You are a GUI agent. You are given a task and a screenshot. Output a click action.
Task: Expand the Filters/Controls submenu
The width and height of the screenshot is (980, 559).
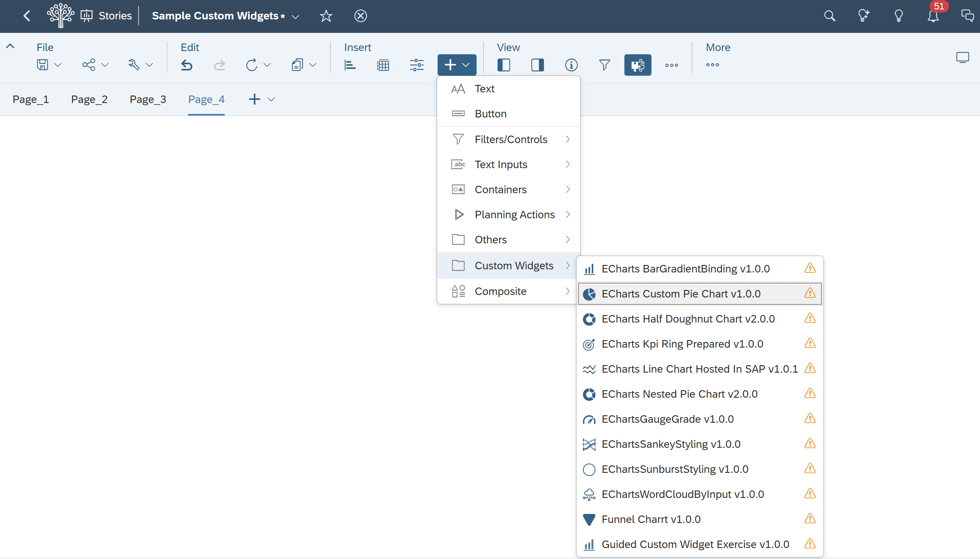click(x=508, y=139)
